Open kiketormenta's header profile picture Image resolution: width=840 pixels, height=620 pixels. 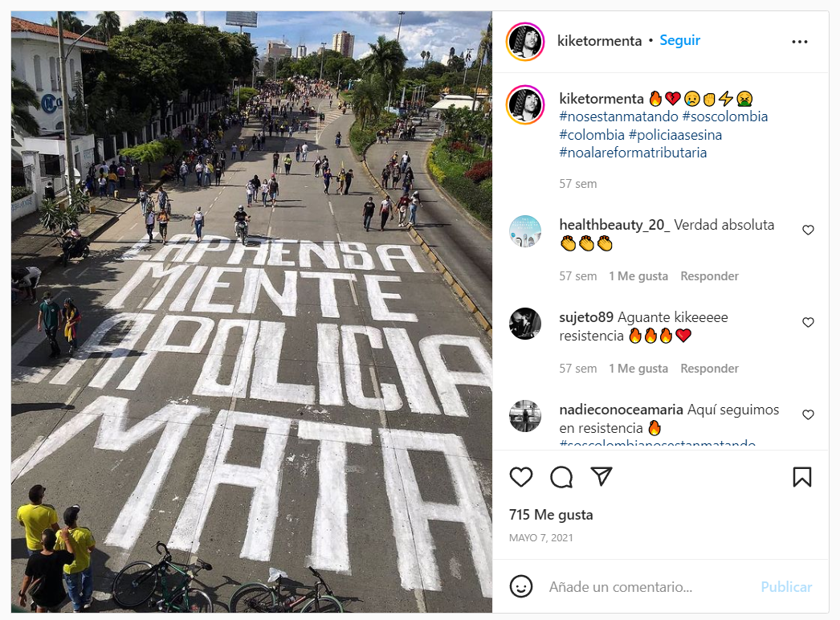[x=525, y=41]
